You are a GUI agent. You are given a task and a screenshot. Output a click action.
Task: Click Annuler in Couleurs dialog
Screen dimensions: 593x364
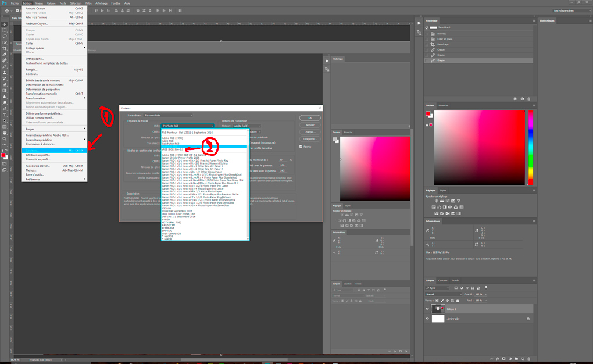pos(310,125)
